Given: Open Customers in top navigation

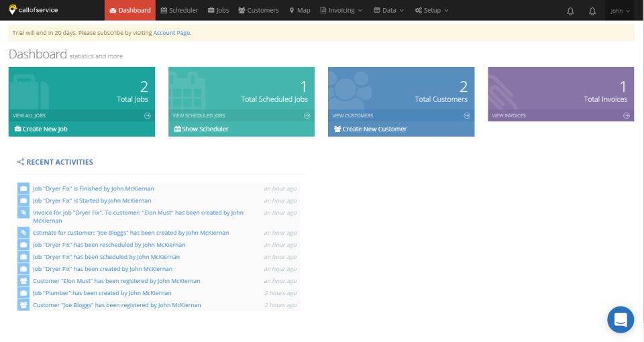Looking at the screenshot, I should coord(258,10).
